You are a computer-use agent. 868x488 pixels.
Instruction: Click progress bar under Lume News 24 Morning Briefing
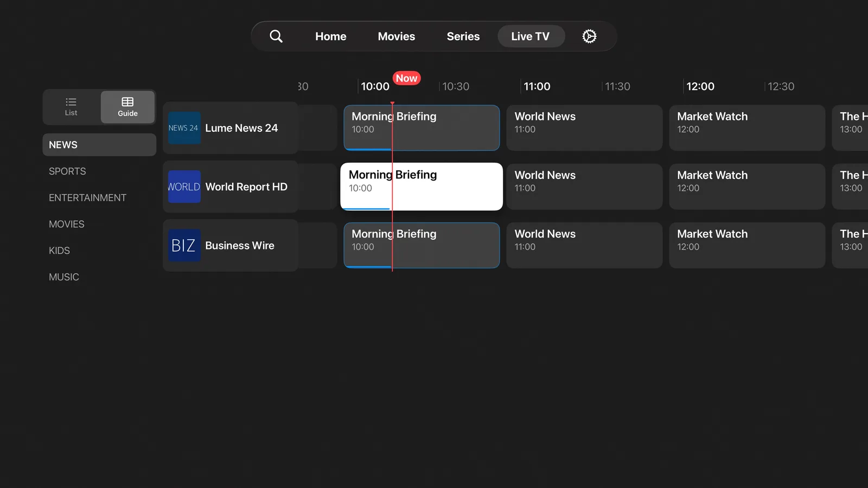(368, 149)
